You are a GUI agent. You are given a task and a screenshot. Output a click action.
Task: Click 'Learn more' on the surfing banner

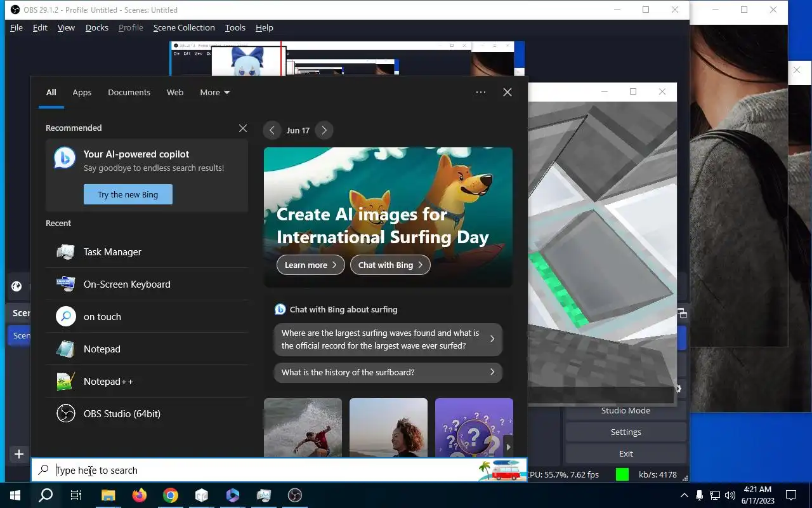[x=311, y=265]
